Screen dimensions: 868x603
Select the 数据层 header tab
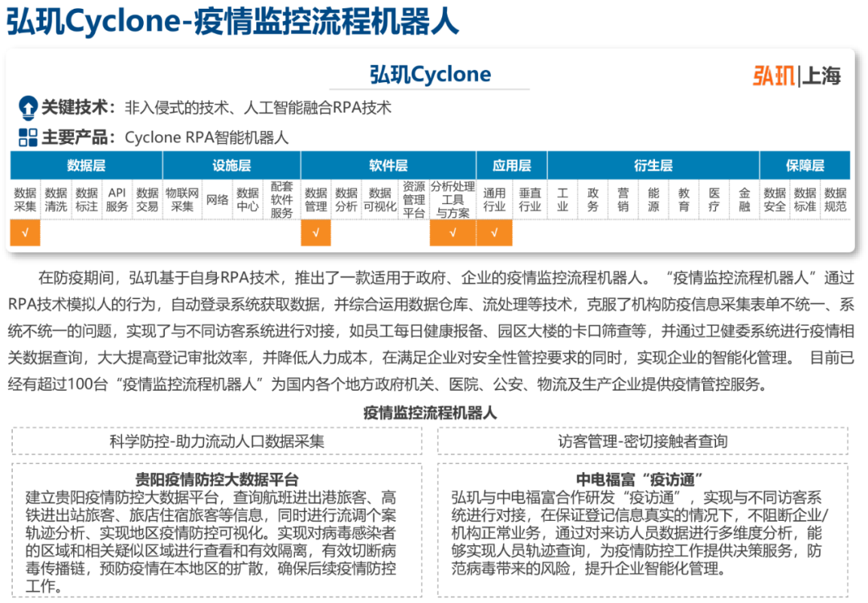click(x=86, y=165)
